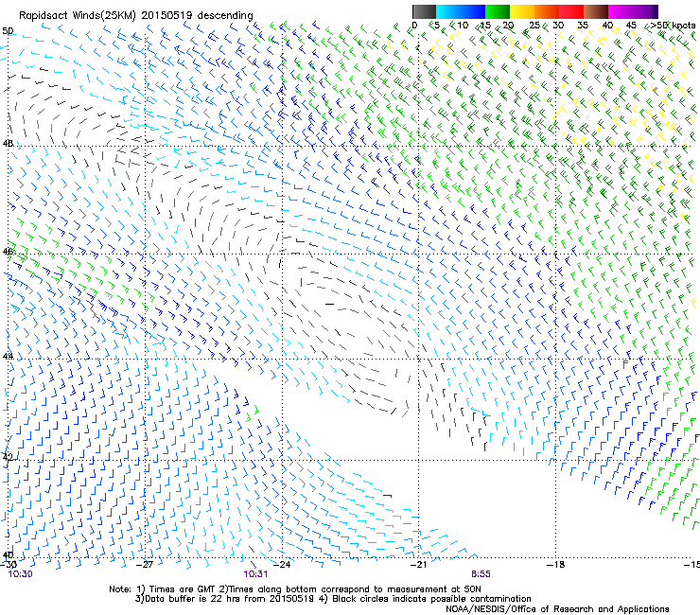Image resolution: width=700 pixels, height=615 pixels.
Task: Click the red 30-35 knots color segment
Action: tap(571, 11)
